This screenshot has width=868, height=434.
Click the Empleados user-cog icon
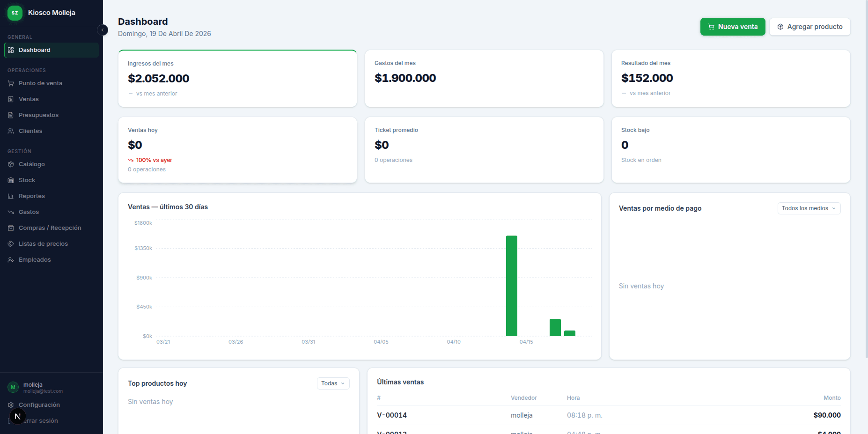click(x=11, y=260)
